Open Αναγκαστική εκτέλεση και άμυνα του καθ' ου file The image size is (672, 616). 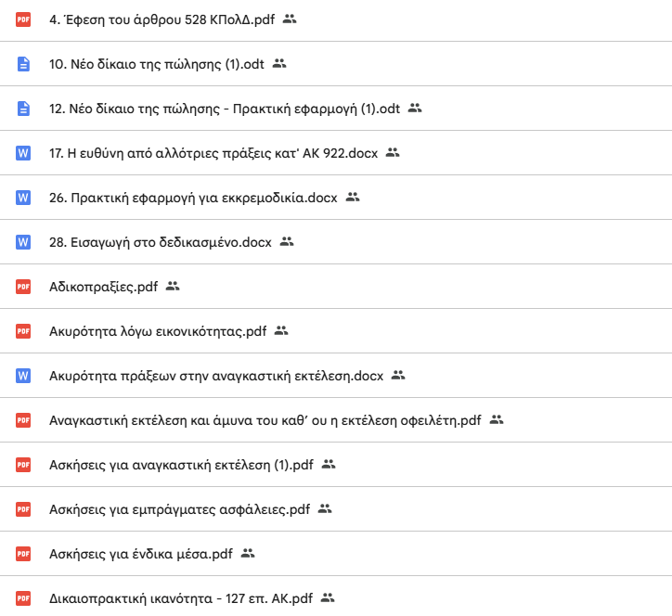pyautogui.click(x=265, y=420)
